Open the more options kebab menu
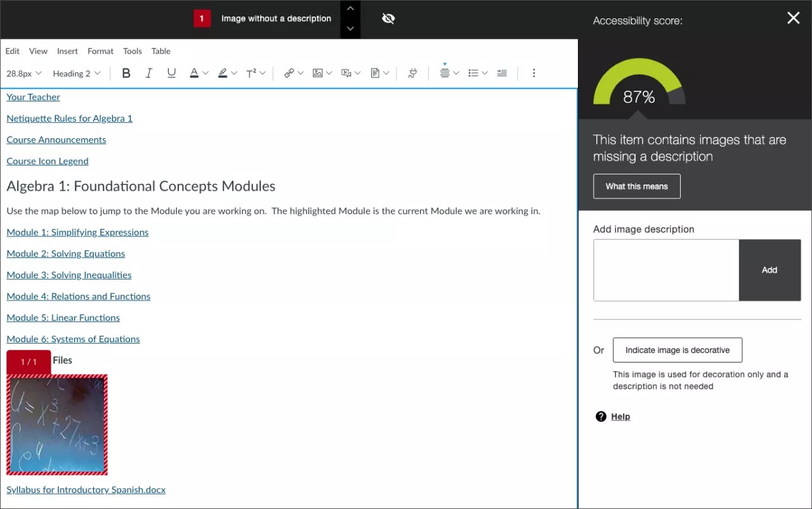 (534, 73)
